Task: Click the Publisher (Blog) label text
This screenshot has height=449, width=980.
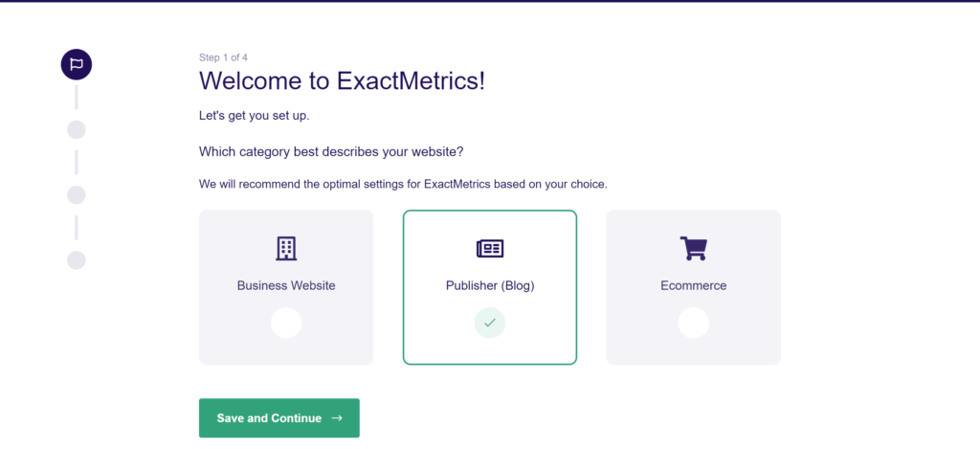Action: point(490,286)
